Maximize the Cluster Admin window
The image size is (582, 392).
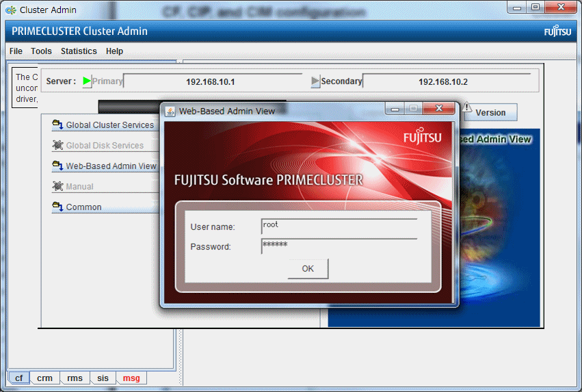click(535, 7)
